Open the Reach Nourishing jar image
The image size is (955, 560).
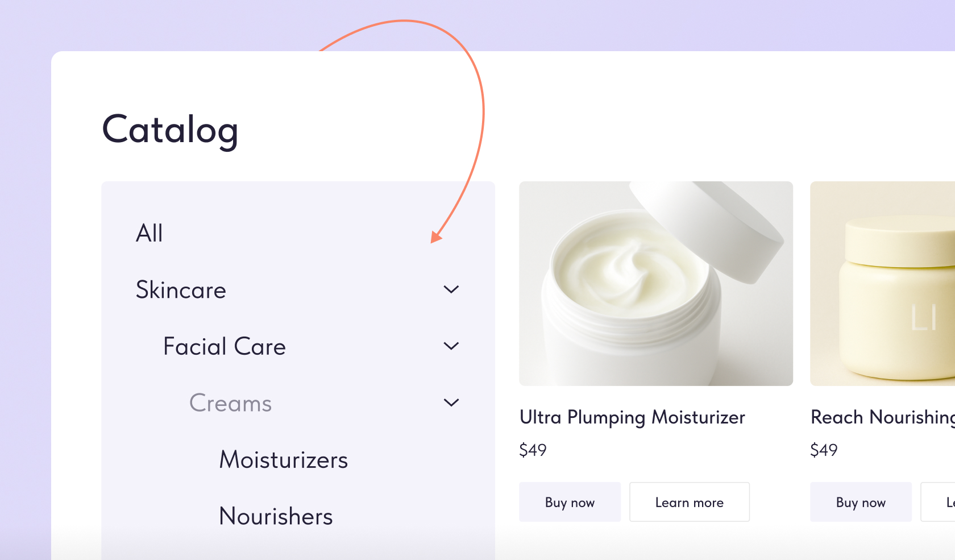click(x=882, y=284)
